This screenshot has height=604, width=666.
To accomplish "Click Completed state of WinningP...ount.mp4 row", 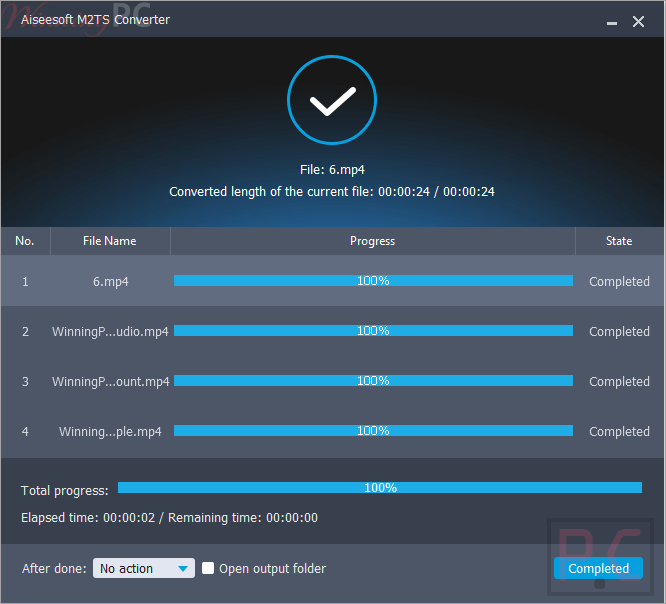I will (x=619, y=381).
